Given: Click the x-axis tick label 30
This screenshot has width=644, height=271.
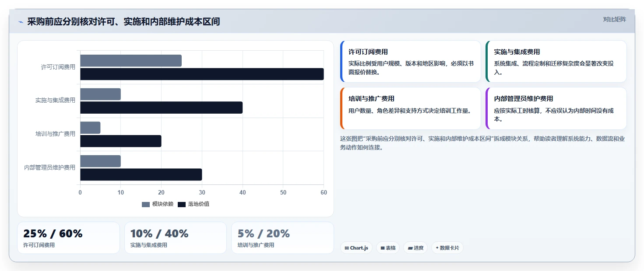Looking at the screenshot, I should 202,193.
